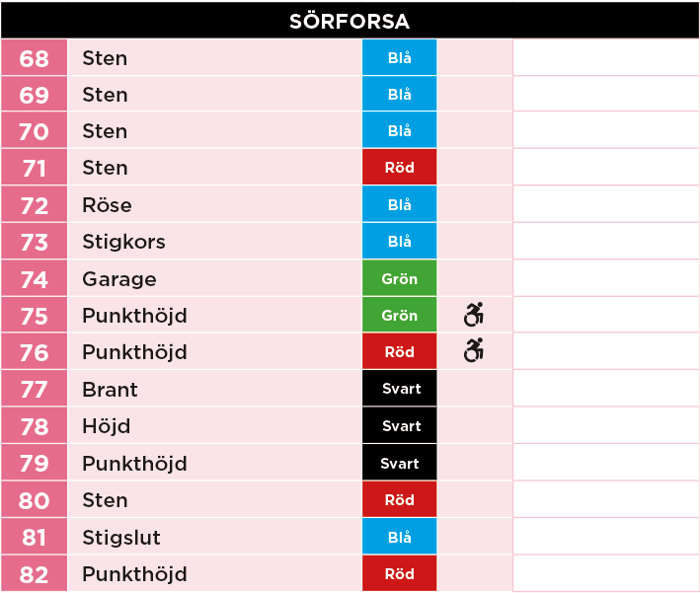Click the blank answer box beside Höjd
The width and height of the screenshot is (700, 593).
pos(606,425)
